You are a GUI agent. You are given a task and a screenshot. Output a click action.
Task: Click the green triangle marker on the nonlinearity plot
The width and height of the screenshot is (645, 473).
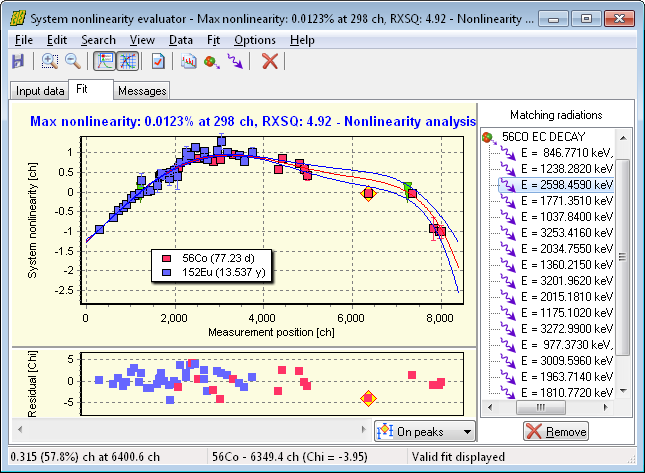[x=408, y=189]
